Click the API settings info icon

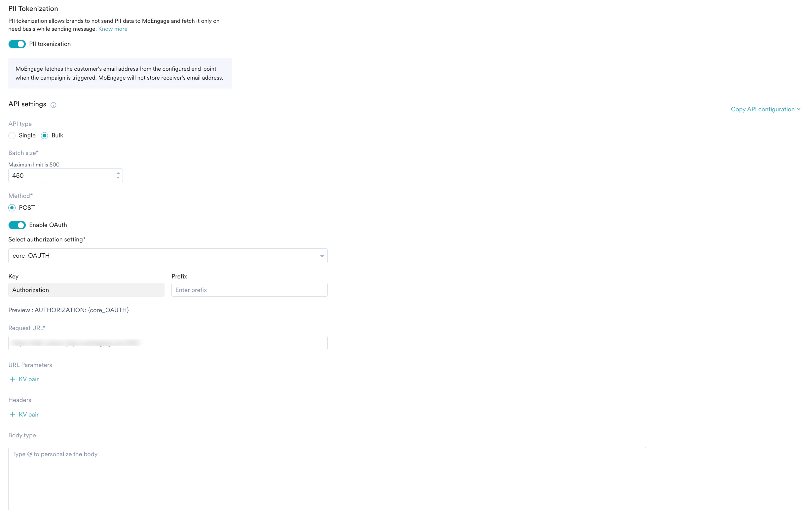click(53, 105)
